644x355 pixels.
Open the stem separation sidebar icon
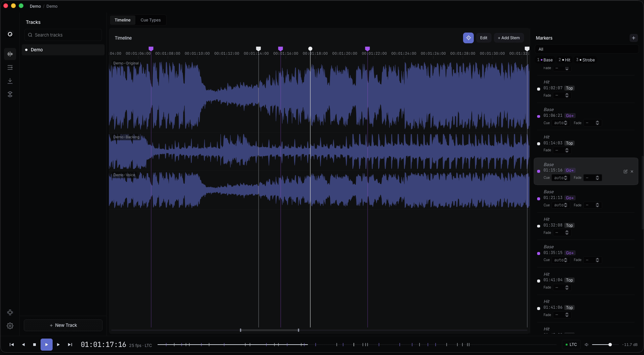(x=10, y=94)
